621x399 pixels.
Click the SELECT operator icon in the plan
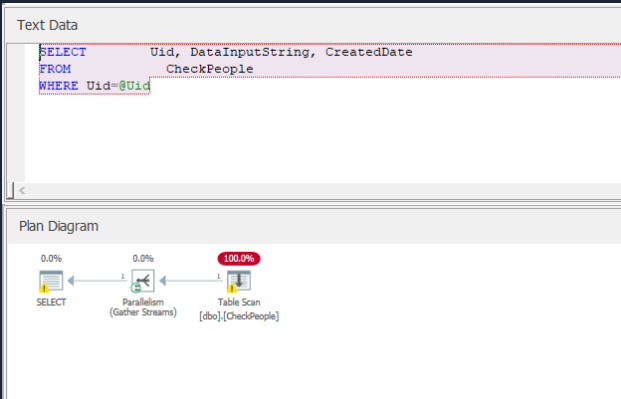click(51, 281)
